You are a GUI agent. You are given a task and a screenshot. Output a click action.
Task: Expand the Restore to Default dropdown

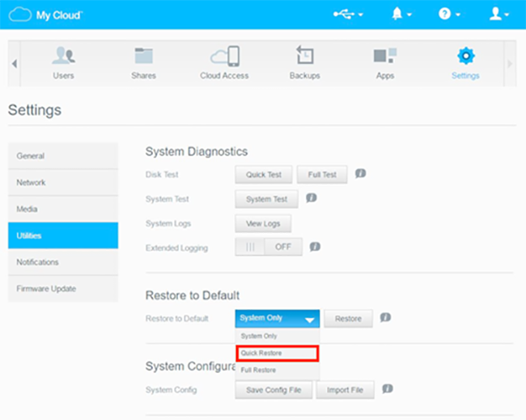pos(278,319)
